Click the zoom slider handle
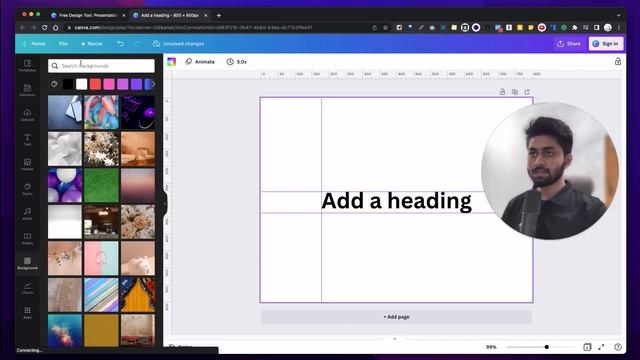Screen dimensions: 640x360 click(547, 347)
